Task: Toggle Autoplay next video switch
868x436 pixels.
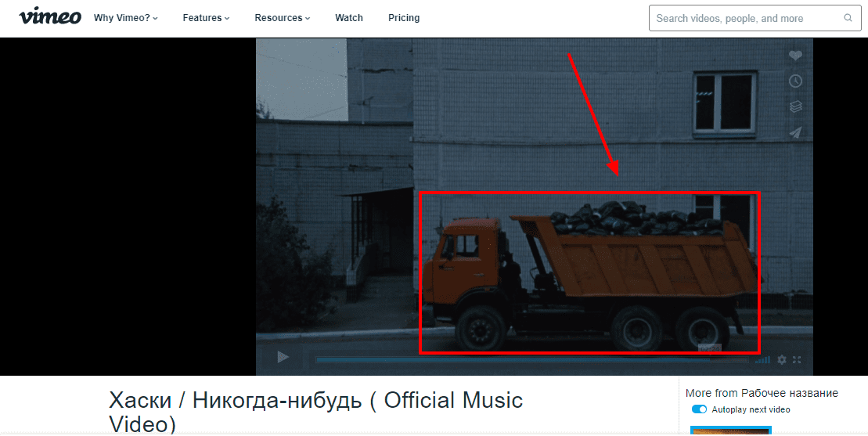Action: (699, 409)
